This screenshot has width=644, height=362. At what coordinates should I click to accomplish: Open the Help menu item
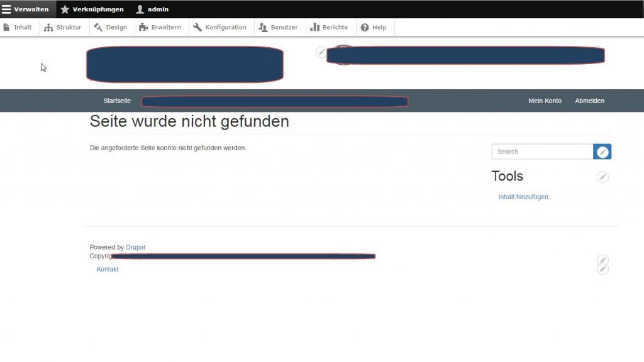(374, 28)
